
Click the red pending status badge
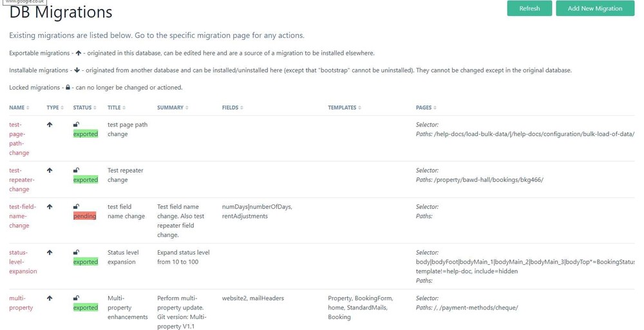coord(84,217)
